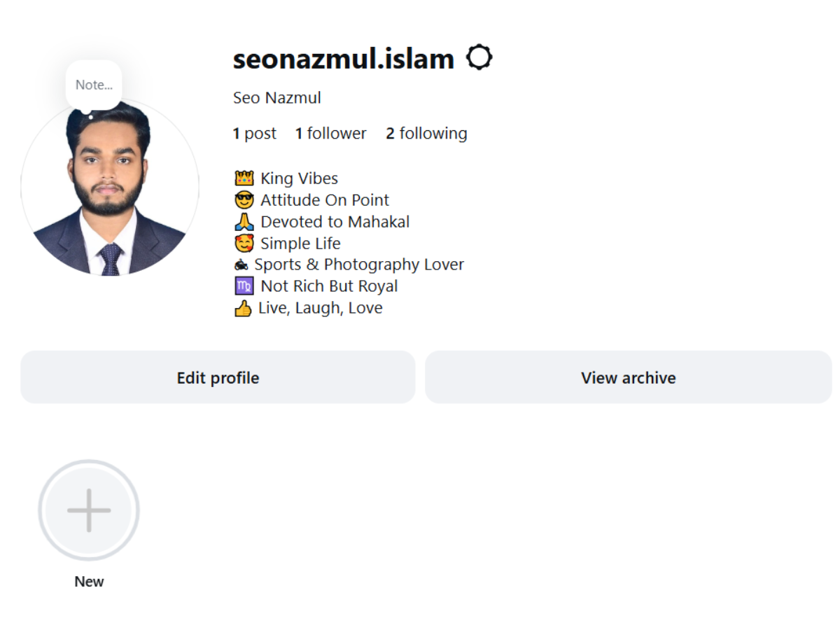Click the New label under the highlight circle
Image resolution: width=840 pixels, height=630 pixels.
click(x=89, y=581)
